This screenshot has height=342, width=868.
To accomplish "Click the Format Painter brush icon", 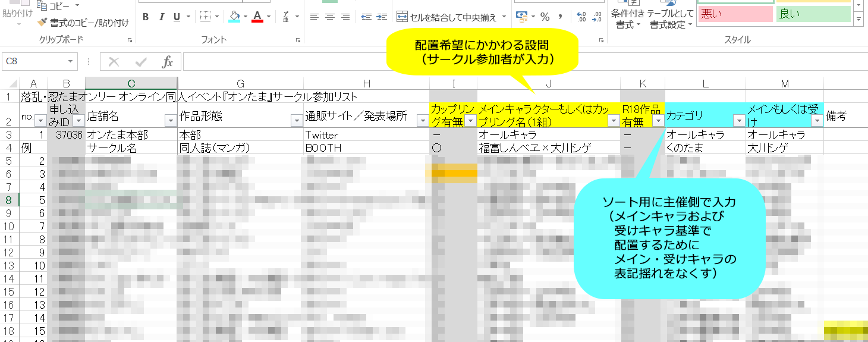I will pyautogui.click(x=42, y=23).
